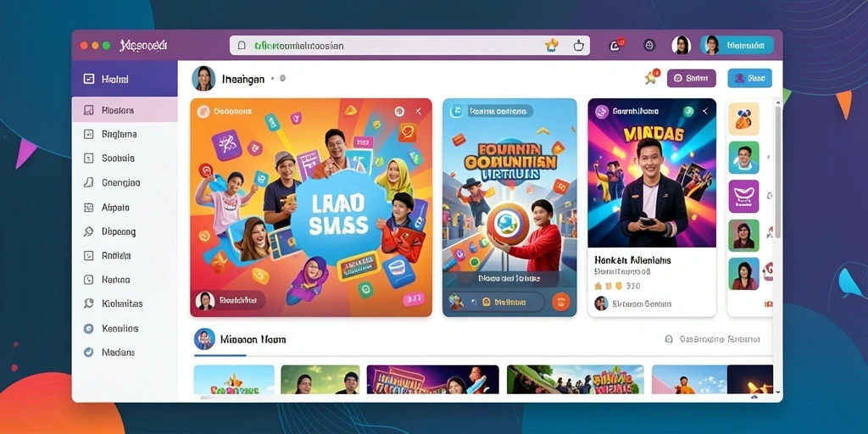
Task: Click the orange round button on the blue card
Action: (561, 303)
